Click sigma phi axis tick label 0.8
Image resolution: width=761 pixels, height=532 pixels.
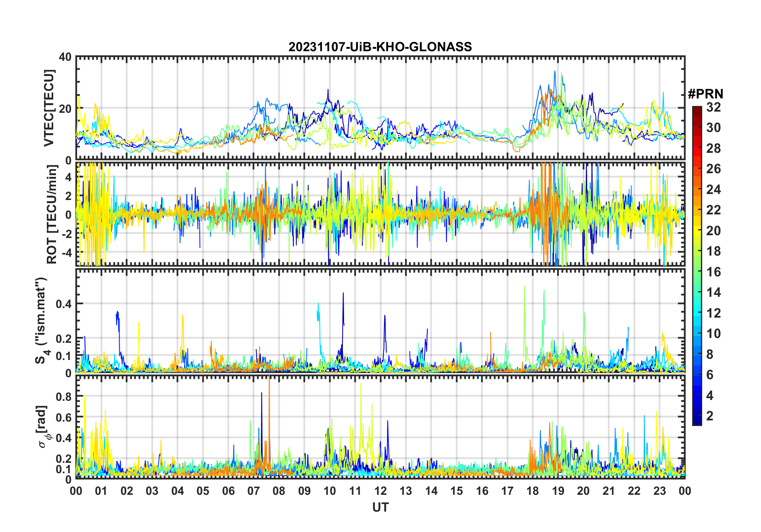64,397
